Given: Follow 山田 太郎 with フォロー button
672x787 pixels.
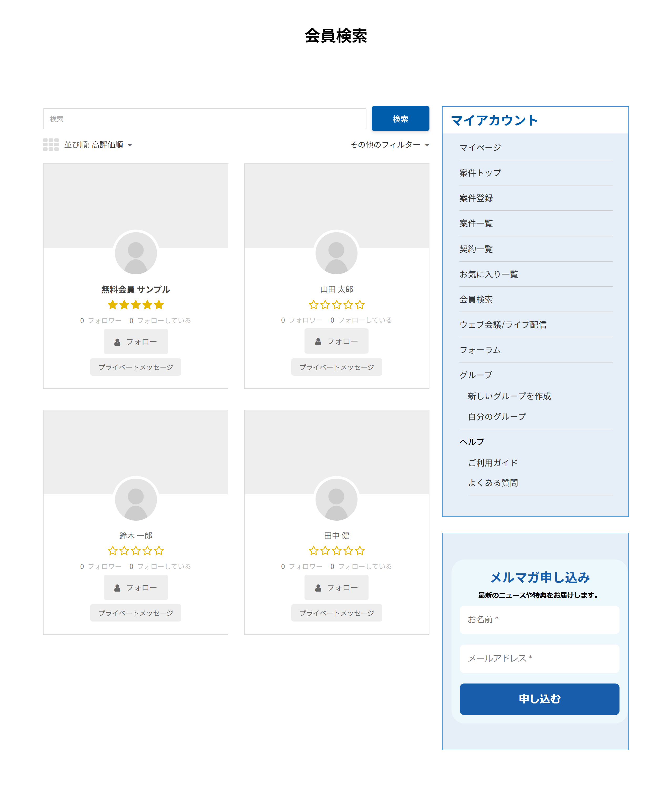Looking at the screenshot, I should click(336, 341).
